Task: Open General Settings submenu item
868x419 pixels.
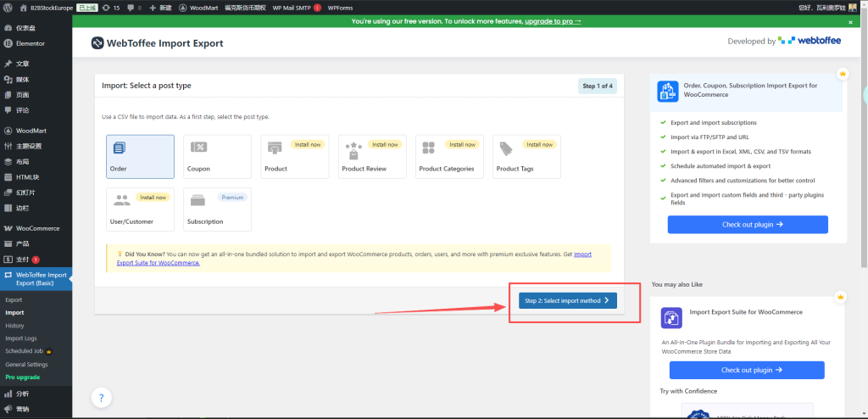Action: pos(26,364)
